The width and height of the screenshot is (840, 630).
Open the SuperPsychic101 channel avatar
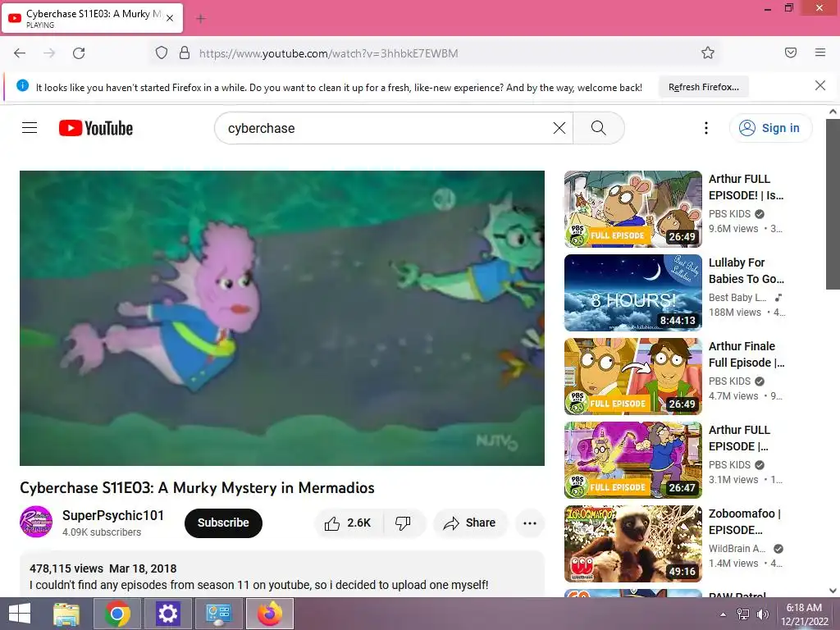click(36, 522)
